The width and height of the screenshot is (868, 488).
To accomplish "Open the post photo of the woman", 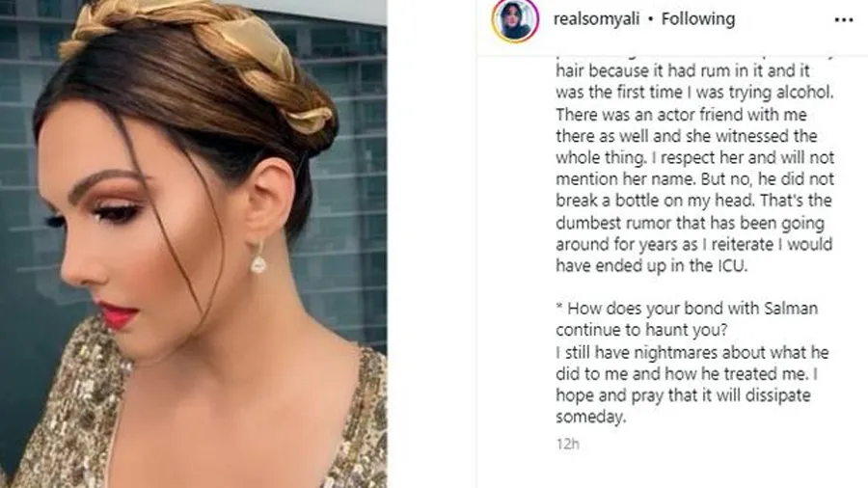I will coord(193,244).
